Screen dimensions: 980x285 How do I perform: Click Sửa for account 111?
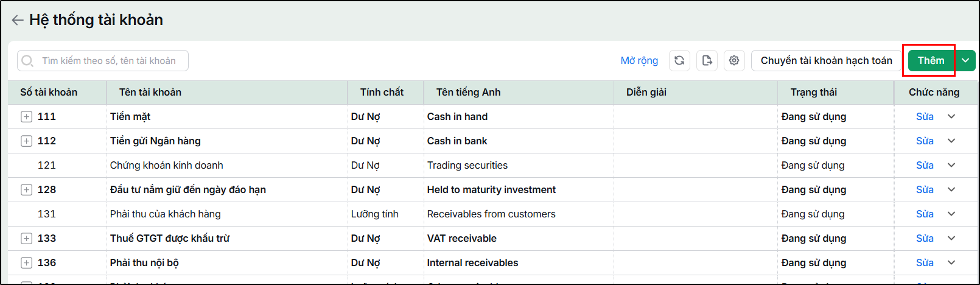[925, 117]
